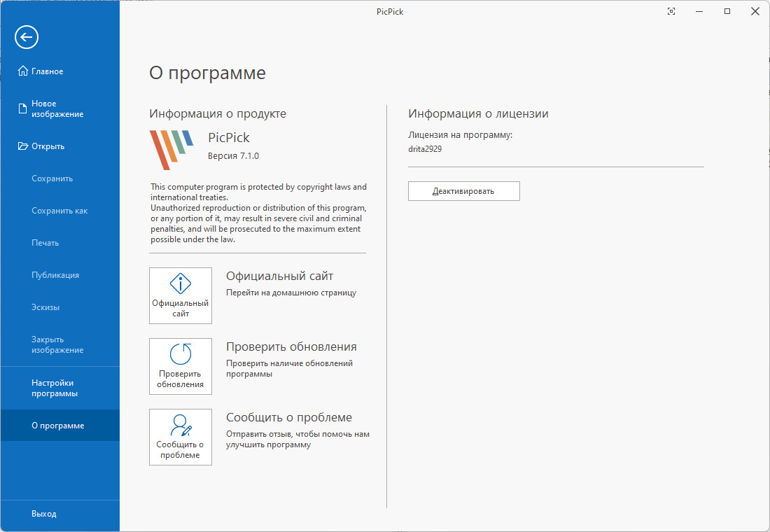Open Настройки программы in sidebar
The height and width of the screenshot is (532, 770).
60,388
